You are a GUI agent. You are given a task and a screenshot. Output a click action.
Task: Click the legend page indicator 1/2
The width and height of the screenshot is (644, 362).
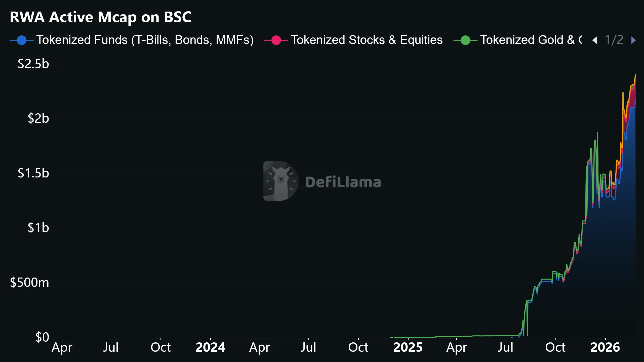[x=614, y=40]
